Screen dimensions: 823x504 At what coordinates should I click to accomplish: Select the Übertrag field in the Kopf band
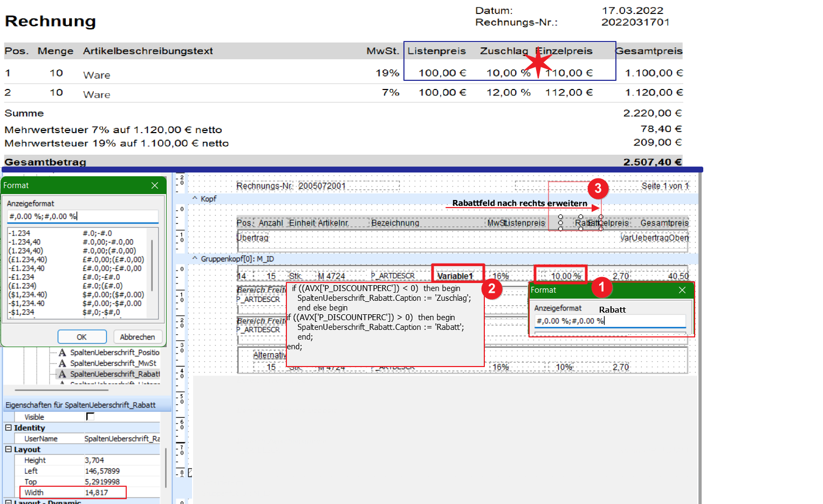point(252,238)
